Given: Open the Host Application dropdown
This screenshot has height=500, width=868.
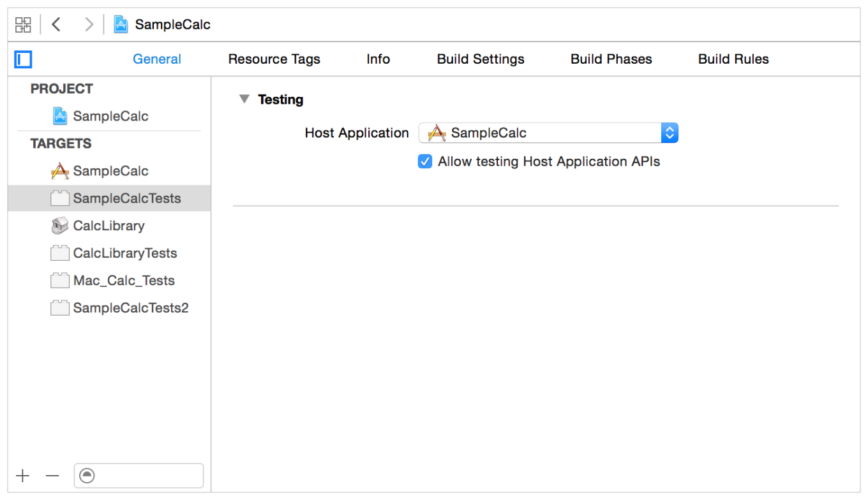Looking at the screenshot, I should coord(548,133).
